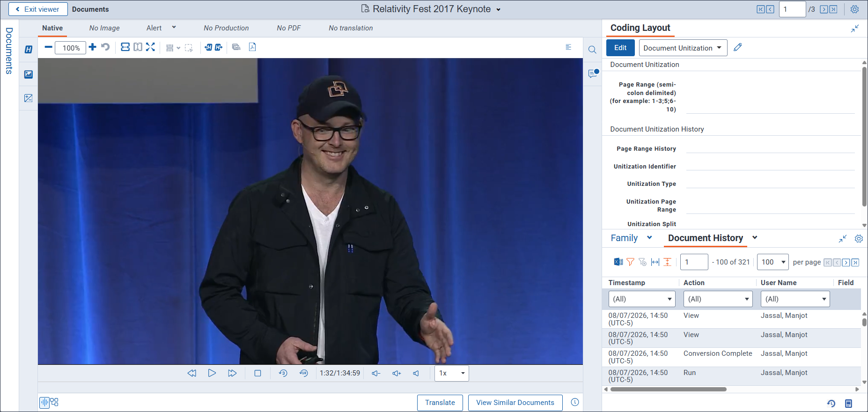The image size is (868, 412).
Task: Rewind the video
Action: [191, 373]
